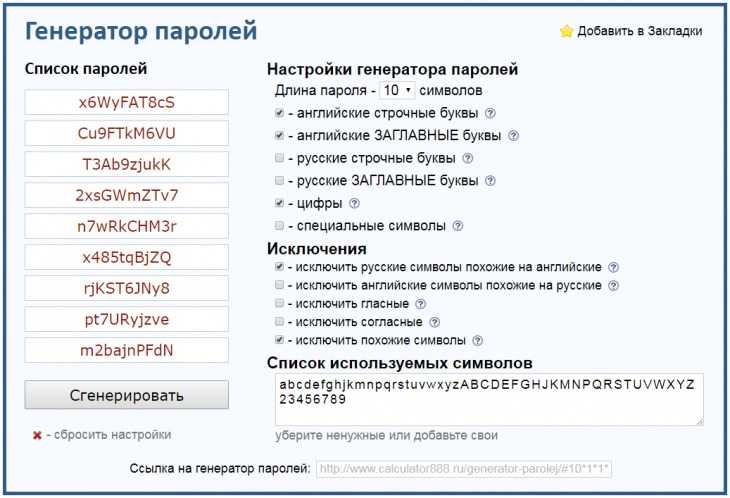Toggle исключить похожие символы checkbox
This screenshot has width=730, height=498.
coord(279,340)
